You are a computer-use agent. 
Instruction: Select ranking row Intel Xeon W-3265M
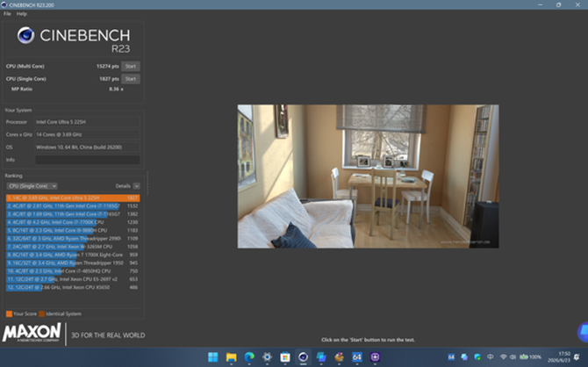coord(73,247)
